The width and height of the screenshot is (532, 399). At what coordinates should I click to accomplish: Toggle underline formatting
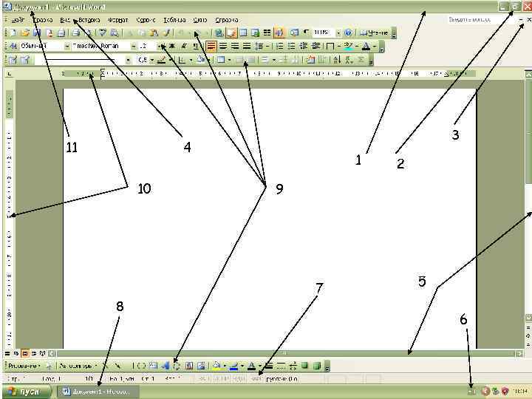point(196,46)
